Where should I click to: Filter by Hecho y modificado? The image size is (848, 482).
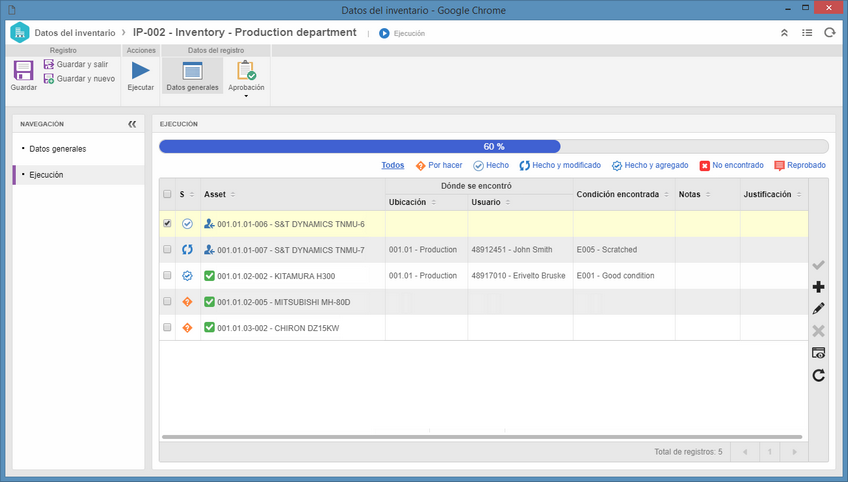560,166
